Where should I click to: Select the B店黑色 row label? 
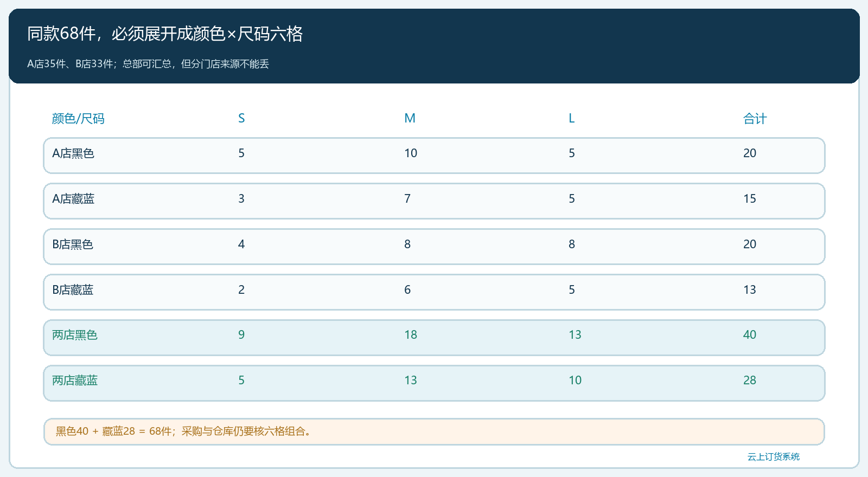click(x=73, y=244)
